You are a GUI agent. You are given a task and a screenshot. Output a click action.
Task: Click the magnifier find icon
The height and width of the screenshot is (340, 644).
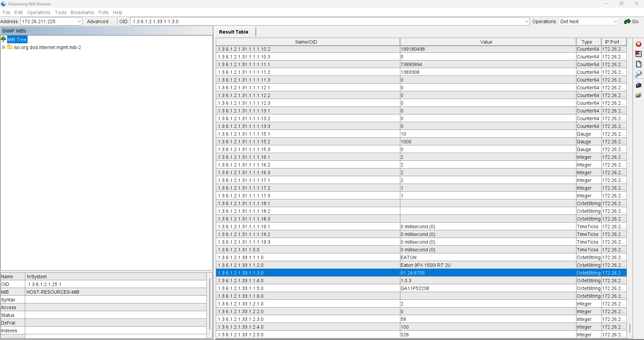(638, 74)
